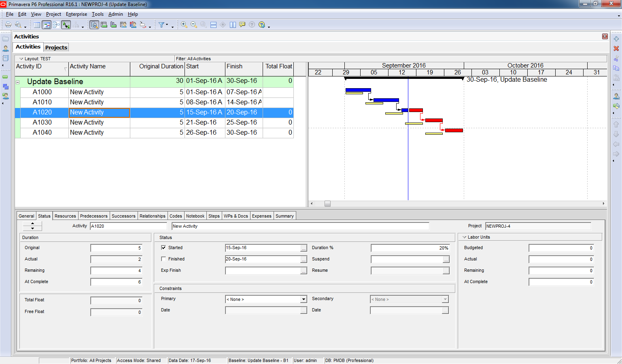This screenshot has width=622, height=364.
Task: Click the Zoom Out magnifier icon
Action: pyautogui.click(x=193, y=25)
